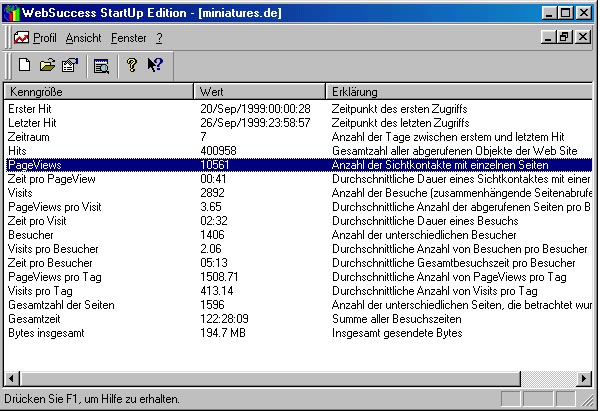
Task: Click the Wert column header
Action: pyautogui.click(x=260, y=91)
